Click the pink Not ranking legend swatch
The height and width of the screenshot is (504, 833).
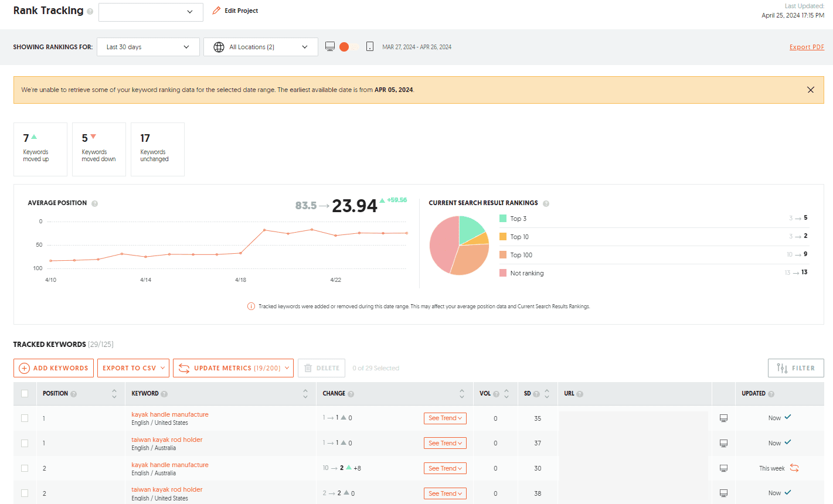tap(503, 273)
